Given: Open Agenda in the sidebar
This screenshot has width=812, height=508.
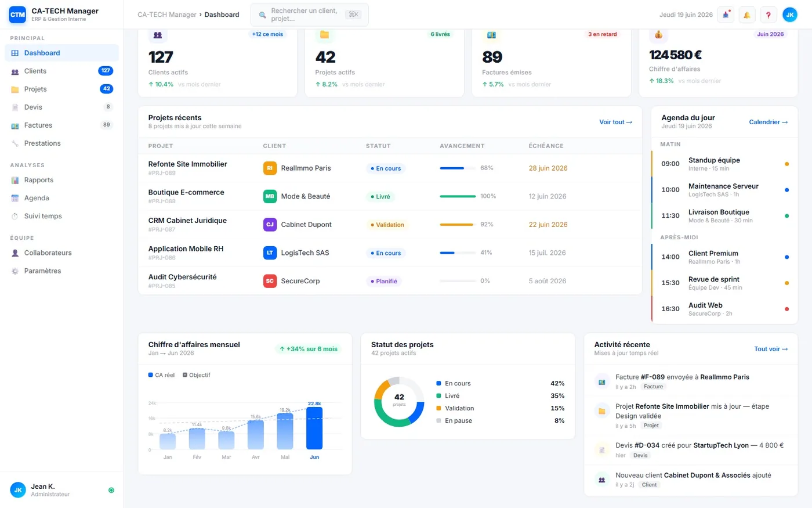Looking at the screenshot, I should 62,198.
